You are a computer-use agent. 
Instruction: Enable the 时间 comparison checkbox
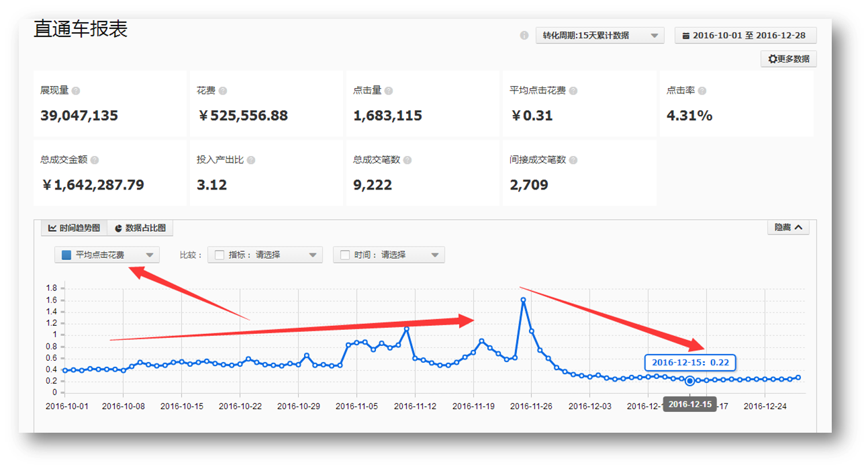[x=345, y=255]
